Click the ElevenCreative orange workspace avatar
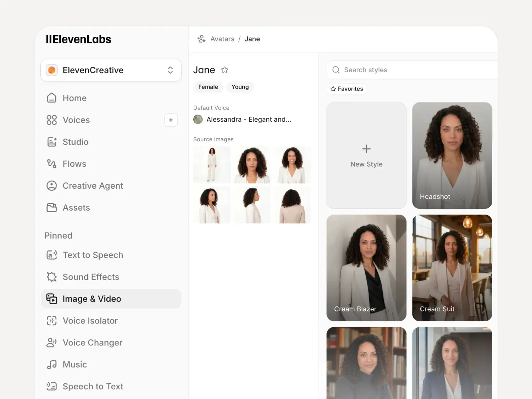Image resolution: width=532 pixels, height=399 pixels. 52,70
